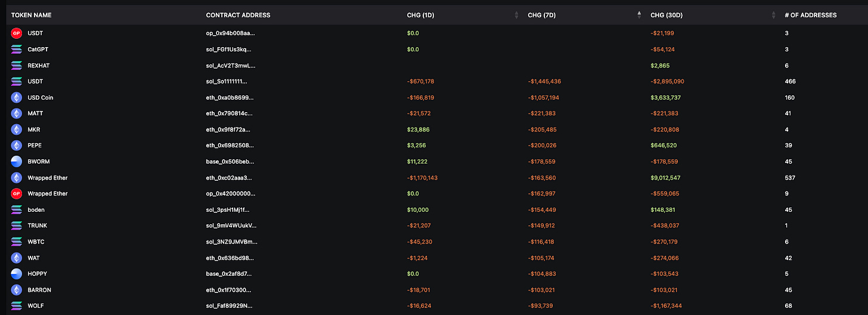
Task: Click the Optimism icon beside USDT
Action: point(16,33)
